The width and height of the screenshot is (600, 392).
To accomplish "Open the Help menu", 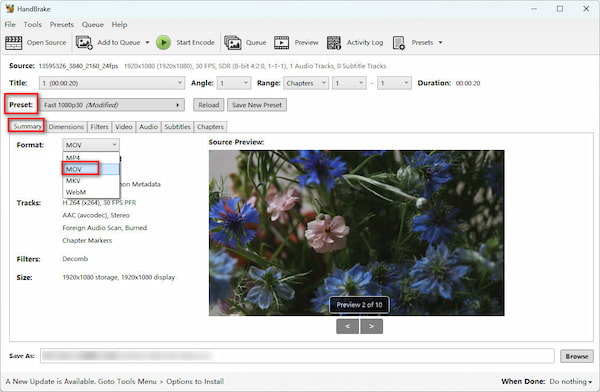I will (x=119, y=24).
